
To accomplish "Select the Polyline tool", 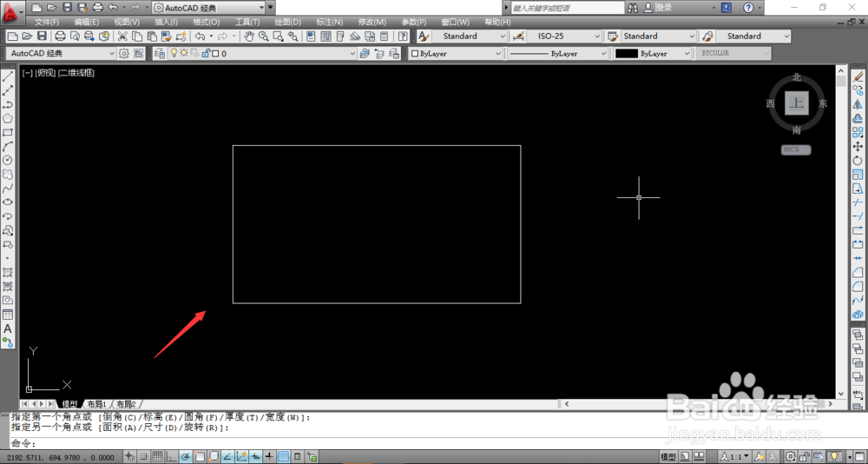I will tap(8, 104).
